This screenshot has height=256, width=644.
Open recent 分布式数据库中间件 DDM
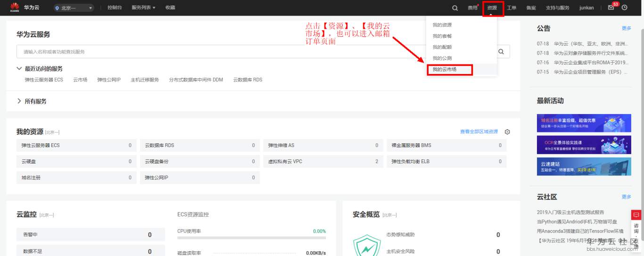[196, 80]
